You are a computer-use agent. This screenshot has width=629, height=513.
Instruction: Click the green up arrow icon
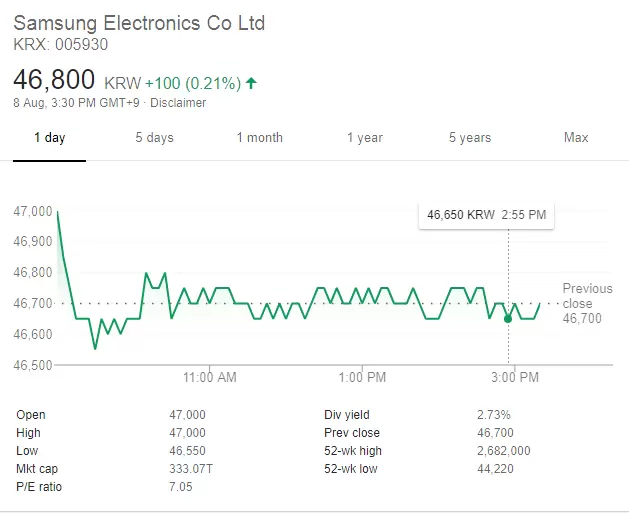250,83
